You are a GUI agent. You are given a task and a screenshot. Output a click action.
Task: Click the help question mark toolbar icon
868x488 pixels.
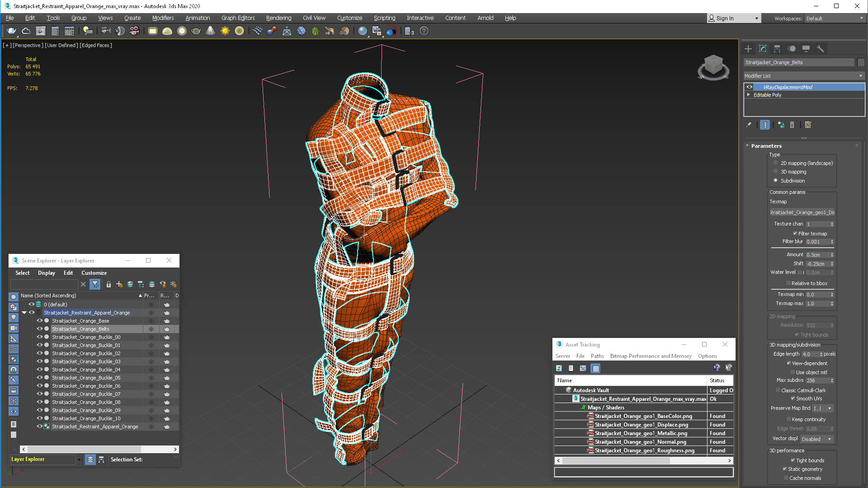click(424, 31)
